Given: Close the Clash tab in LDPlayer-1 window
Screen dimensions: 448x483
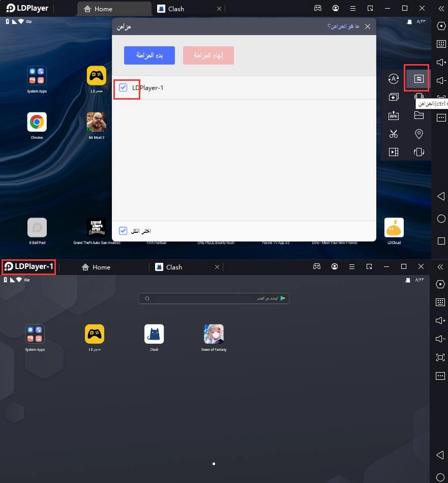Looking at the screenshot, I should (217, 267).
